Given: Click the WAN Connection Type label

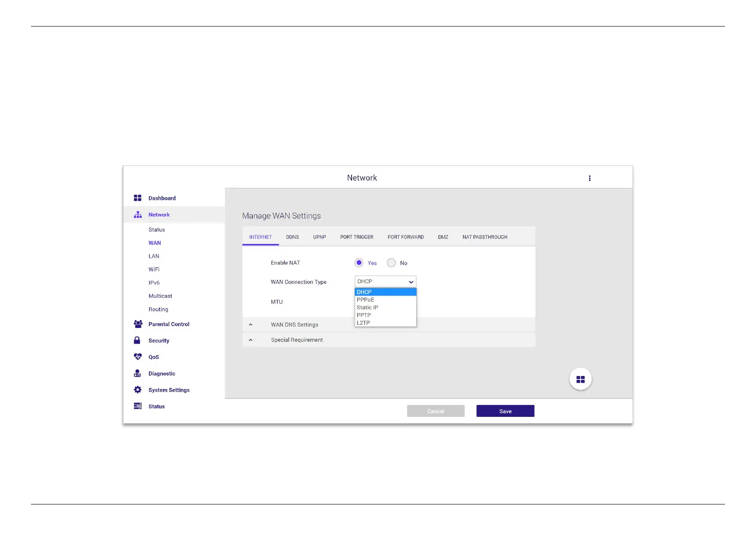Looking at the screenshot, I should click(x=299, y=282).
